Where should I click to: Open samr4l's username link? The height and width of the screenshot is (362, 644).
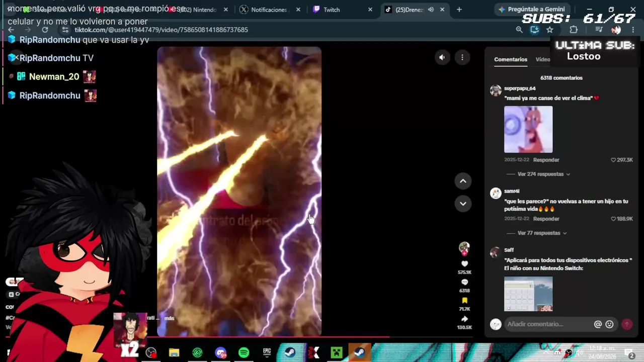click(x=512, y=191)
